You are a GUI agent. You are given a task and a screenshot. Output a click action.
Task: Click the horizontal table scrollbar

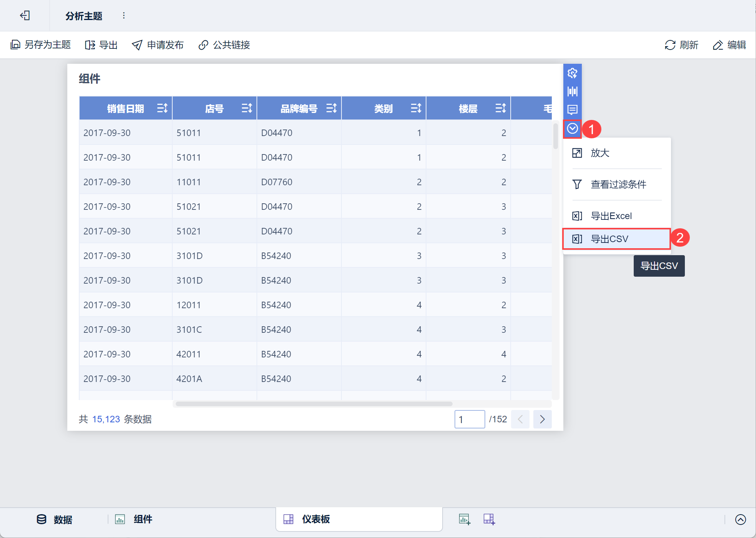(314, 404)
